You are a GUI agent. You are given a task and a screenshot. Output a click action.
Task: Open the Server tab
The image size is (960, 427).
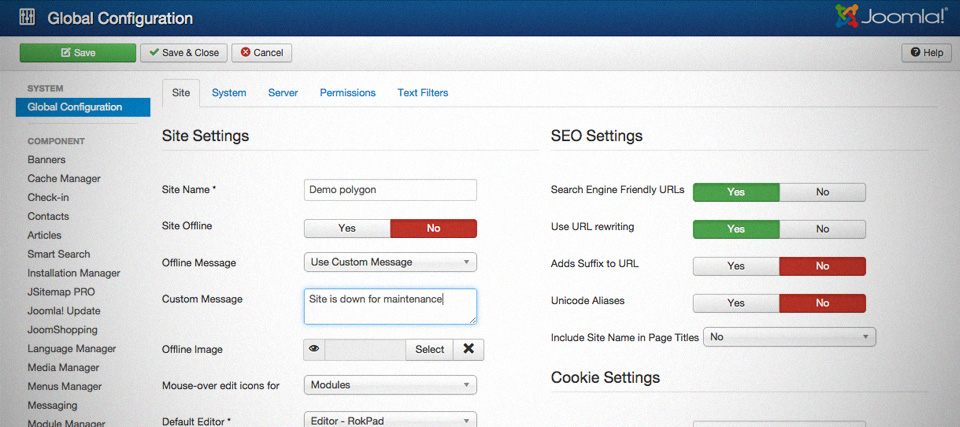(x=283, y=93)
